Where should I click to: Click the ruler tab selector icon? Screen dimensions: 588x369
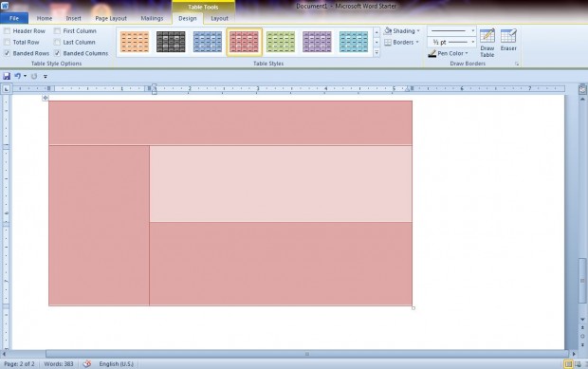(6, 89)
